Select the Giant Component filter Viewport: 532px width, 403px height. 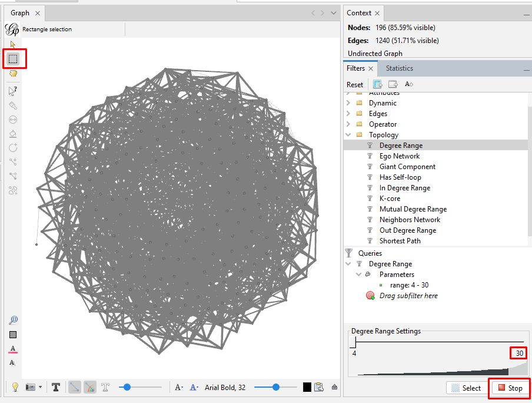(x=407, y=167)
